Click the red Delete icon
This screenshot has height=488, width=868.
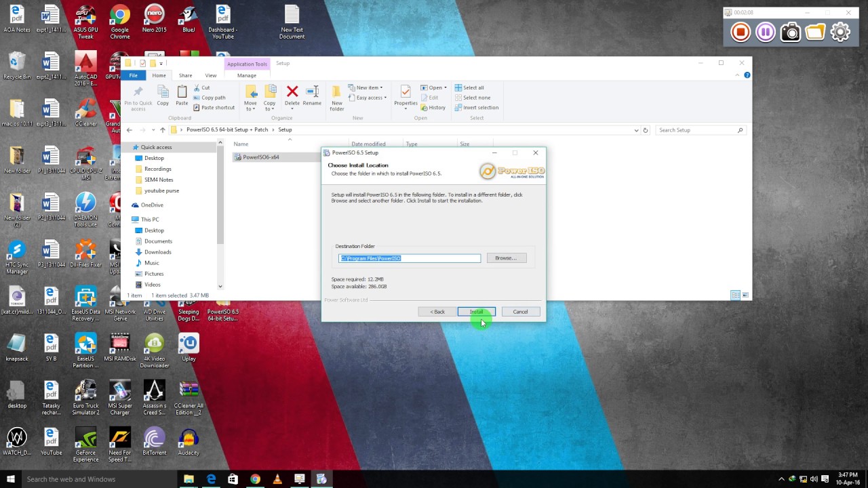coord(292,91)
